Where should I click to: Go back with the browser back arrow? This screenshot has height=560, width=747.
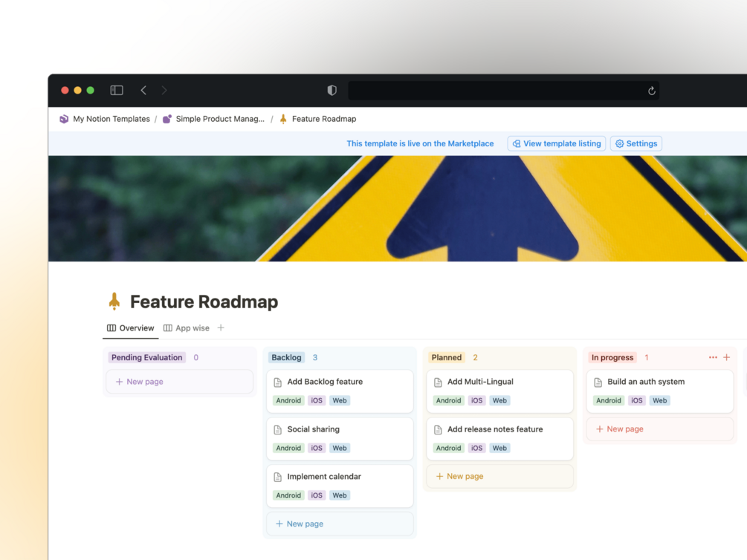click(143, 90)
